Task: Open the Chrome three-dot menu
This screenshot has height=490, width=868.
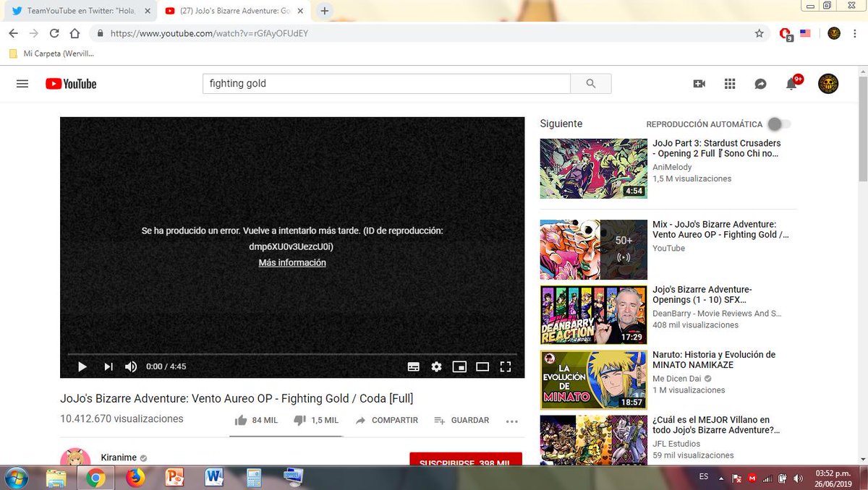Action: coord(856,33)
